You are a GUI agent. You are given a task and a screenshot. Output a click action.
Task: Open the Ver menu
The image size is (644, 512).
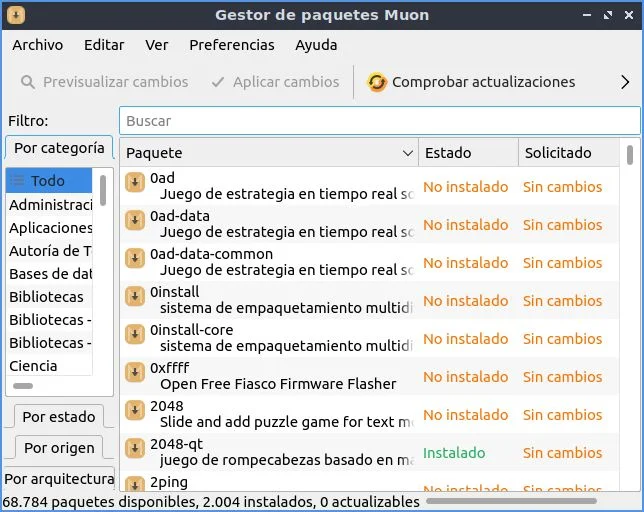(x=156, y=45)
